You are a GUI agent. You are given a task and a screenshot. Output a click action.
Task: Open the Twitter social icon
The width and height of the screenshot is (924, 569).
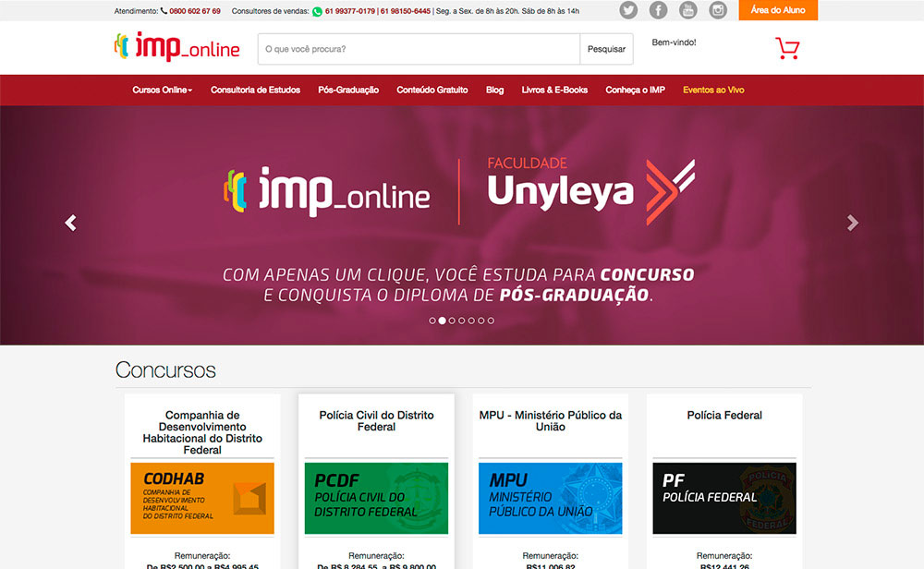tap(628, 10)
